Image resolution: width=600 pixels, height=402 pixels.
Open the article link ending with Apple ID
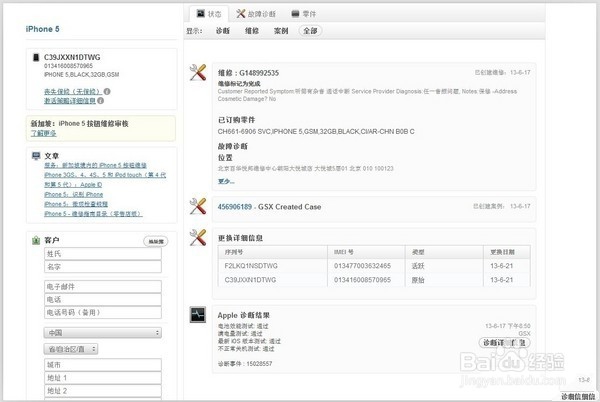pyautogui.click(x=73, y=184)
